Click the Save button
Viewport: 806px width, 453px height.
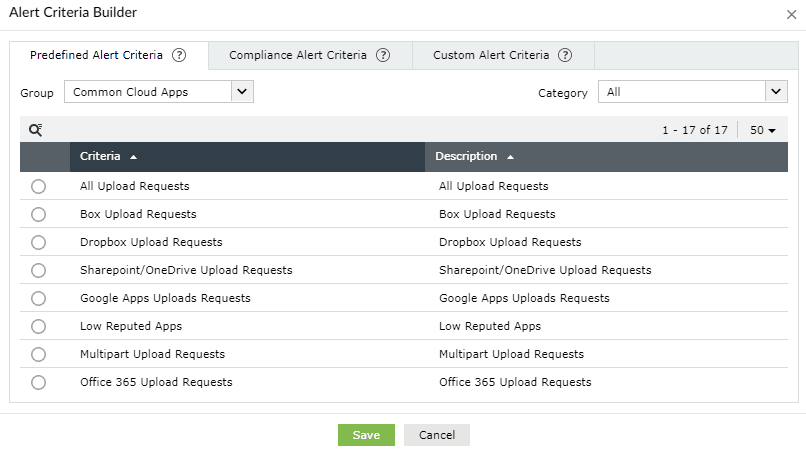click(366, 435)
